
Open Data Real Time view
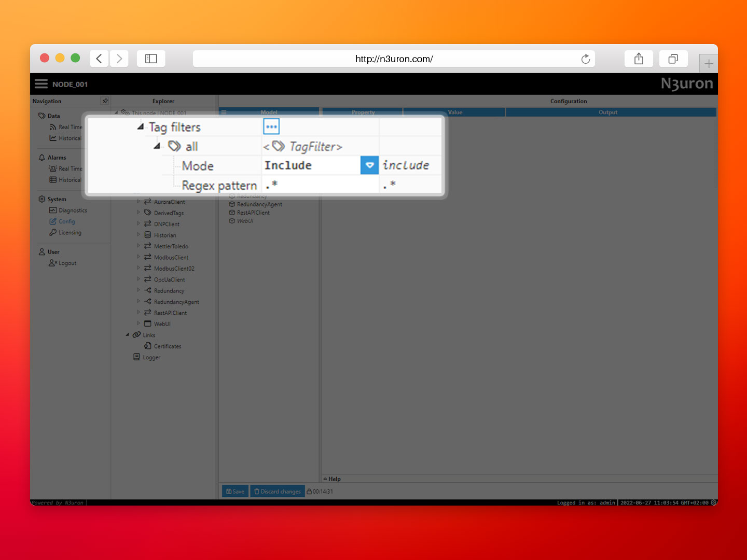70,127
